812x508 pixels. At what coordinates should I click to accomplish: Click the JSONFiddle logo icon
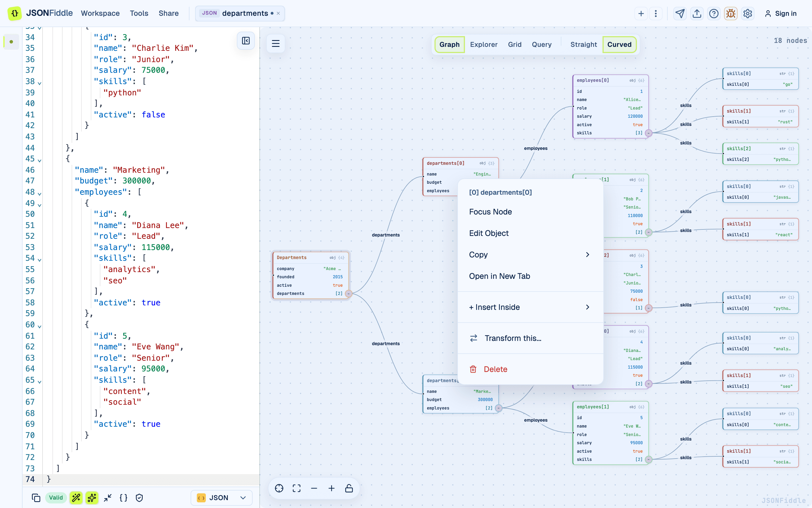click(14, 14)
